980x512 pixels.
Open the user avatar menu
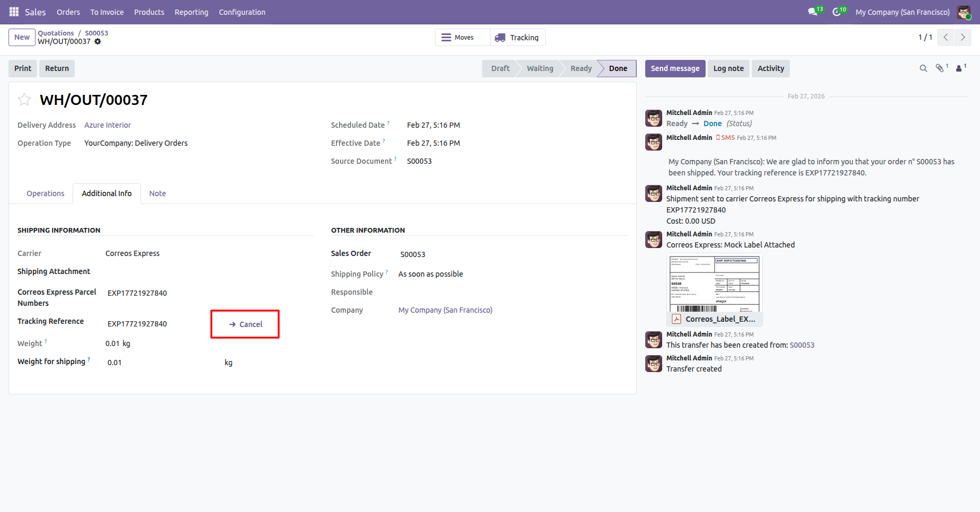tap(964, 12)
